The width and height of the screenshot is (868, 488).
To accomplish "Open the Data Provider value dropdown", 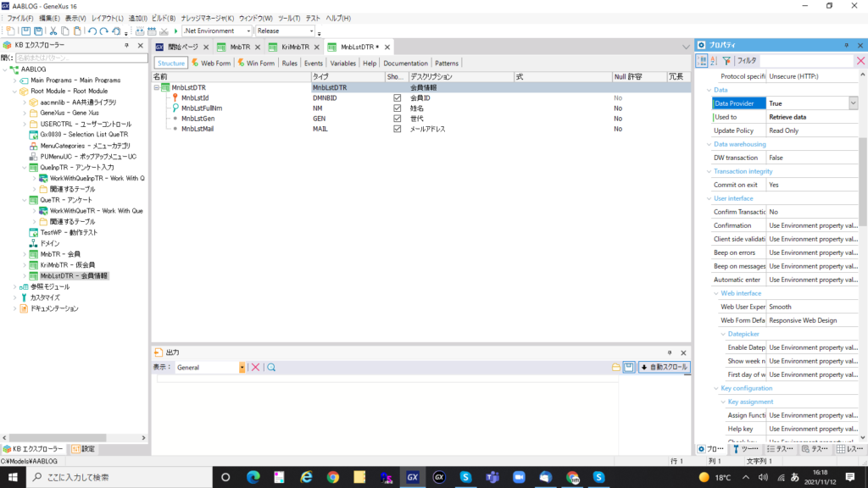I will coord(853,103).
